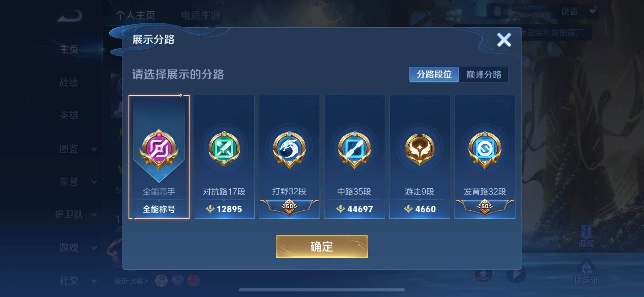Click the level 50 emblem under 打野32段

[x=289, y=207]
